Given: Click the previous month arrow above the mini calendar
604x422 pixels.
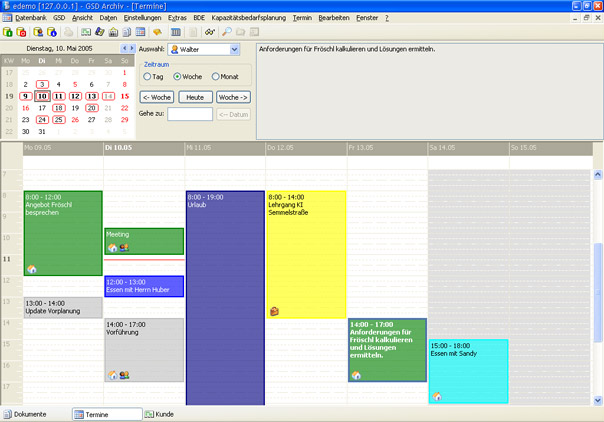Looking at the screenshot, I should [x=124, y=48].
